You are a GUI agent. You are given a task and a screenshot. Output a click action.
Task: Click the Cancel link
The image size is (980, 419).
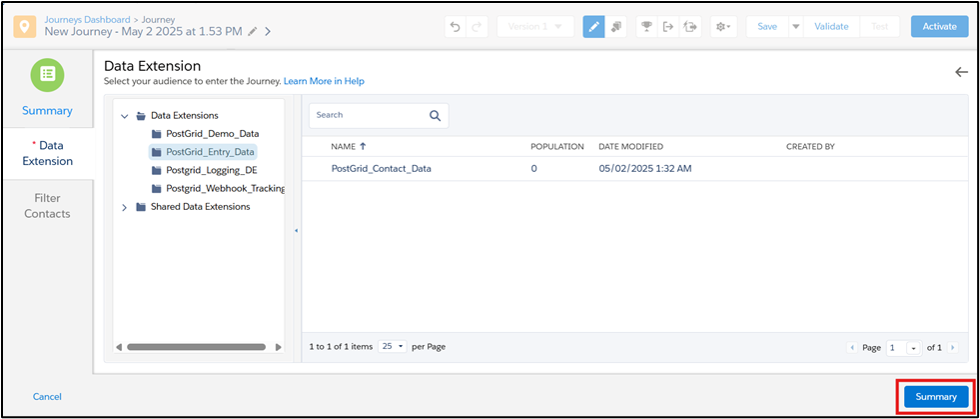(48, 396)
